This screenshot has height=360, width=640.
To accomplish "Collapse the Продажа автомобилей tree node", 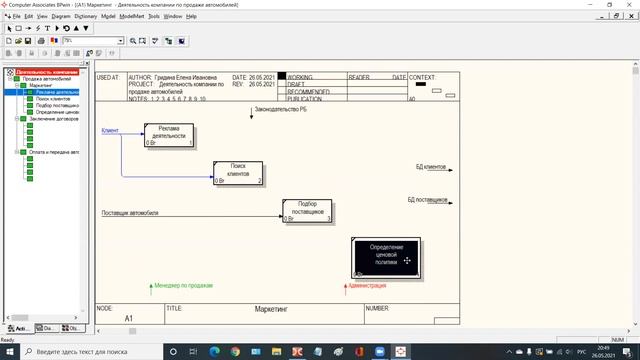I will pos(11,79).
